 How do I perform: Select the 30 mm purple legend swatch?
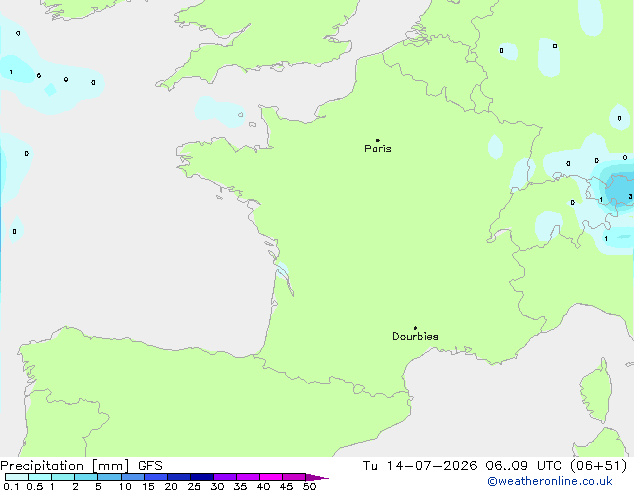coord(225,477)
